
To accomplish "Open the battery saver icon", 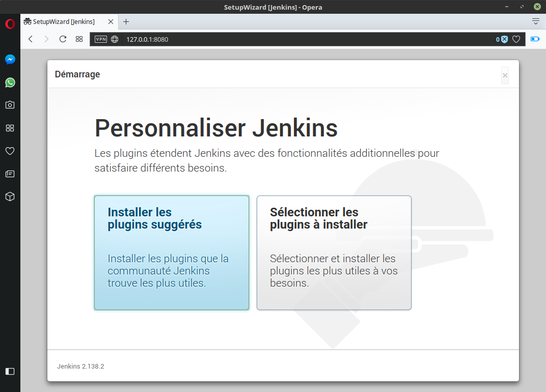I will [x=535, y=39].
